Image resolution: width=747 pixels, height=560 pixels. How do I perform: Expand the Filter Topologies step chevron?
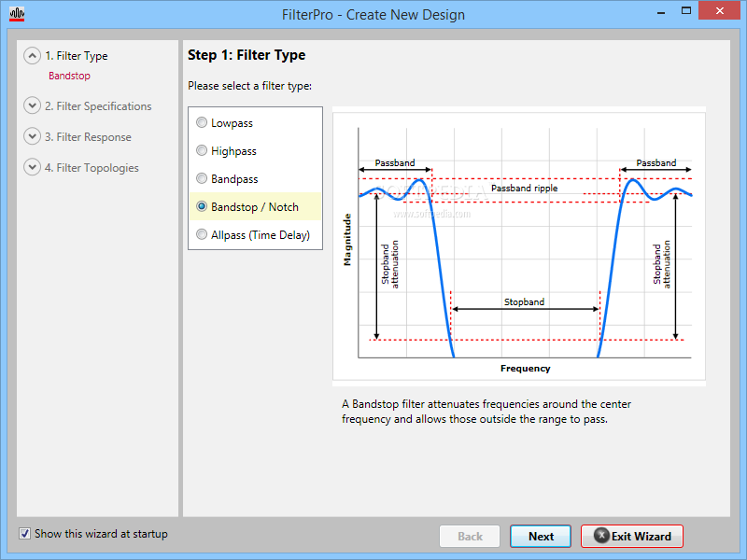pos(32,167)
